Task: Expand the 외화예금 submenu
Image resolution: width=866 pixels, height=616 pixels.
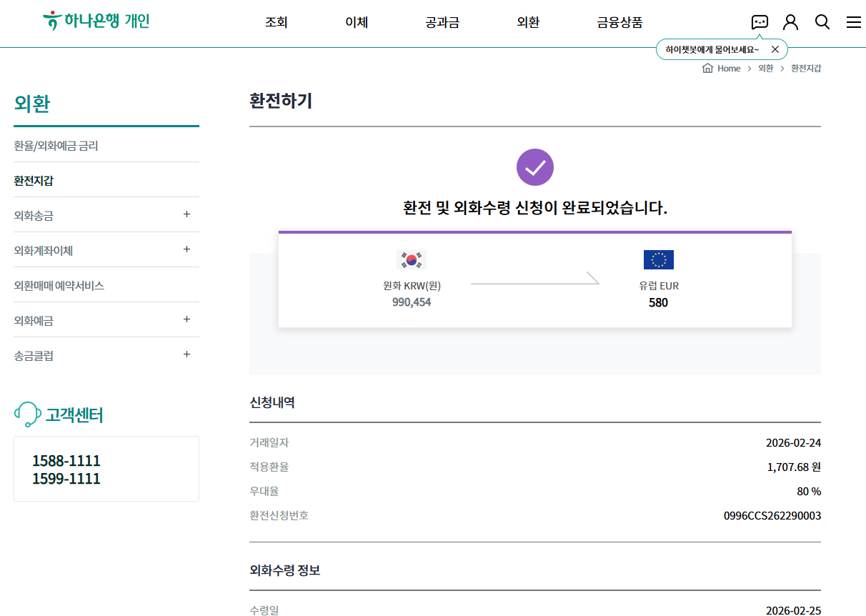Action: pyautogui.click(x=186, y=319)
